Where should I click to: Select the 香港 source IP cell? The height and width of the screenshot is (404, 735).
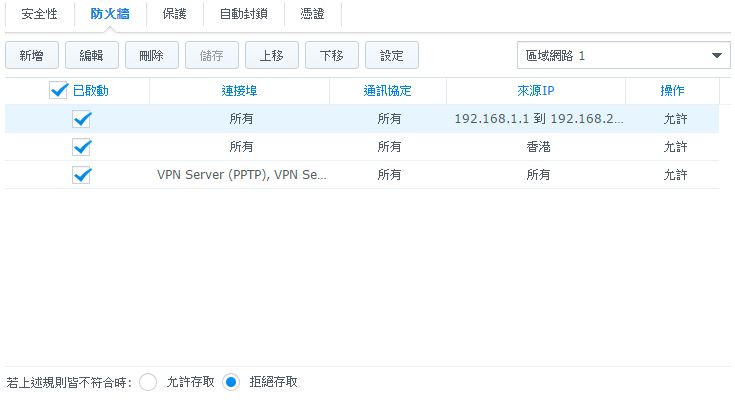(x=538, y=147)
